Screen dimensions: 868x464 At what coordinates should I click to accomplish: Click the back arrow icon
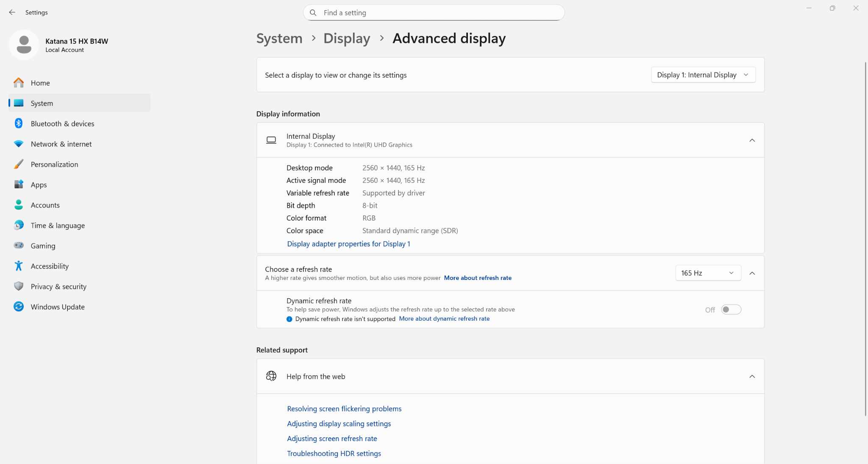(12, 12)
